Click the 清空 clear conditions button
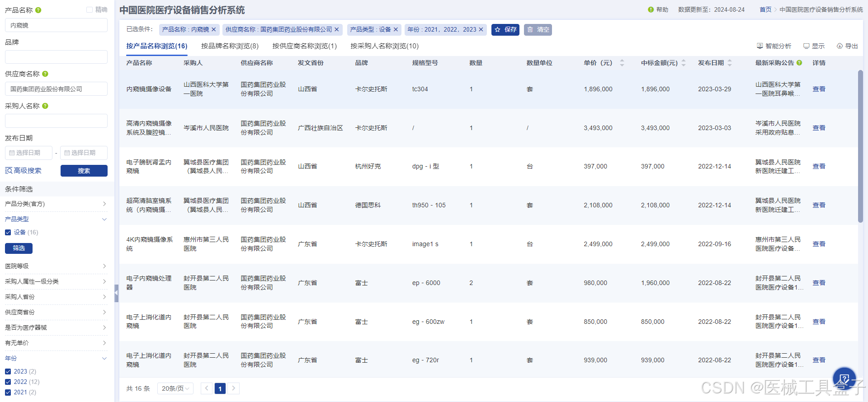The width and height of the screenshot is (868, 402). [538, 29]
